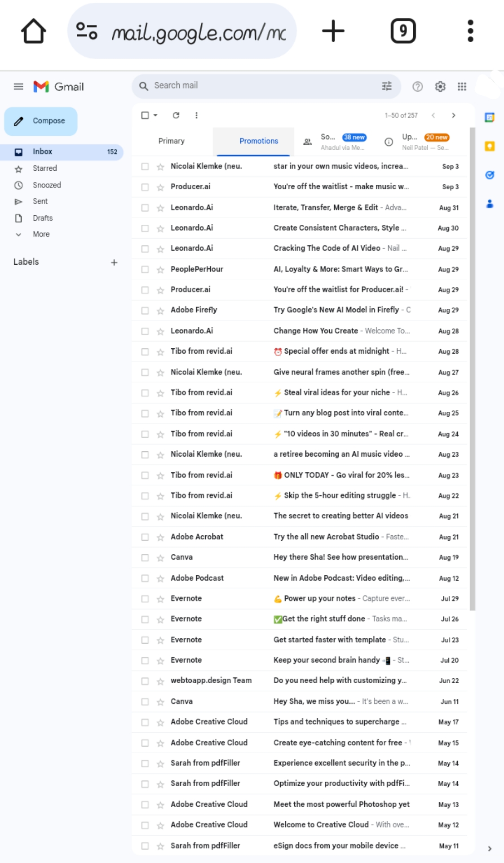The width and height of the screenshot is (504, 863).
Task: Click the Support help icon
Action: click(417, 86)
